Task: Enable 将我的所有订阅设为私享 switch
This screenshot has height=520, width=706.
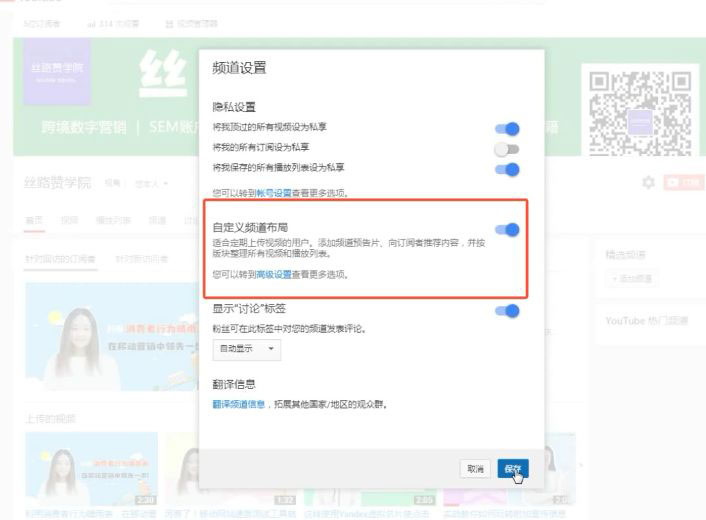Action: coord(507,149)
